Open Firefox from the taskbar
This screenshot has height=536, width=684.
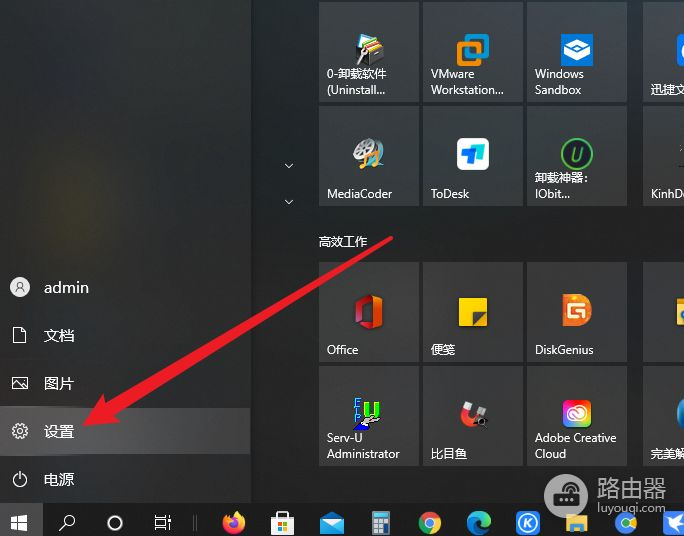(x=234, y=522)
